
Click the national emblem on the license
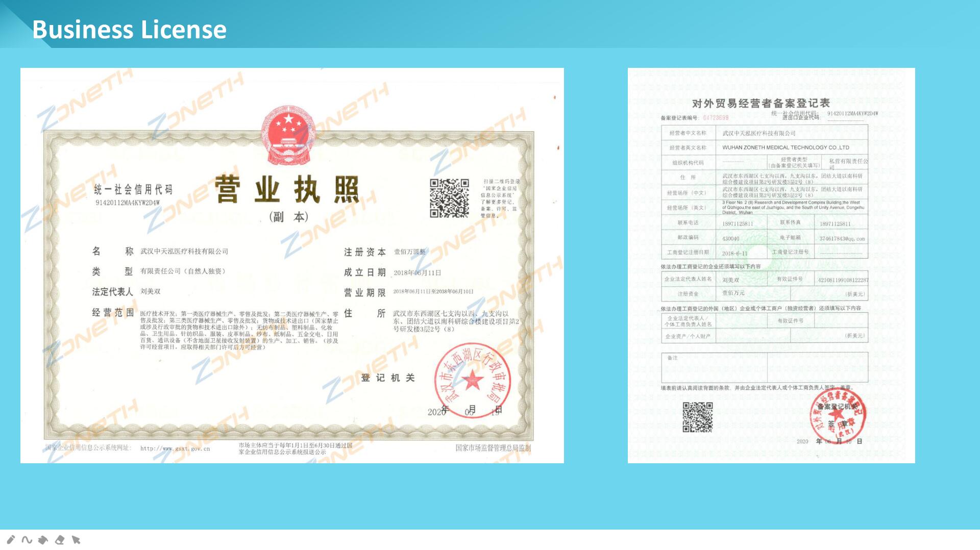pos(288,135)
